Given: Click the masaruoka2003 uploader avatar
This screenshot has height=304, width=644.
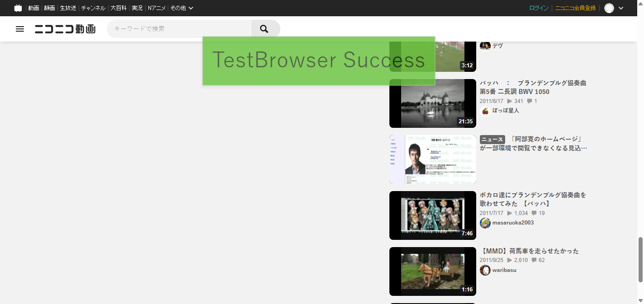Looking at the screenshot, I should (x=485, y=223).
